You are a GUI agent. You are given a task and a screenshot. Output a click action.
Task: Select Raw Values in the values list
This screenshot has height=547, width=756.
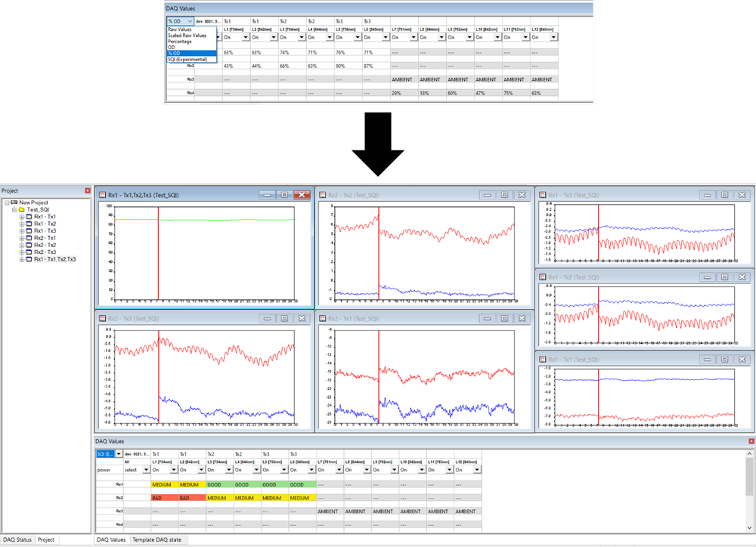coord(179,29)
